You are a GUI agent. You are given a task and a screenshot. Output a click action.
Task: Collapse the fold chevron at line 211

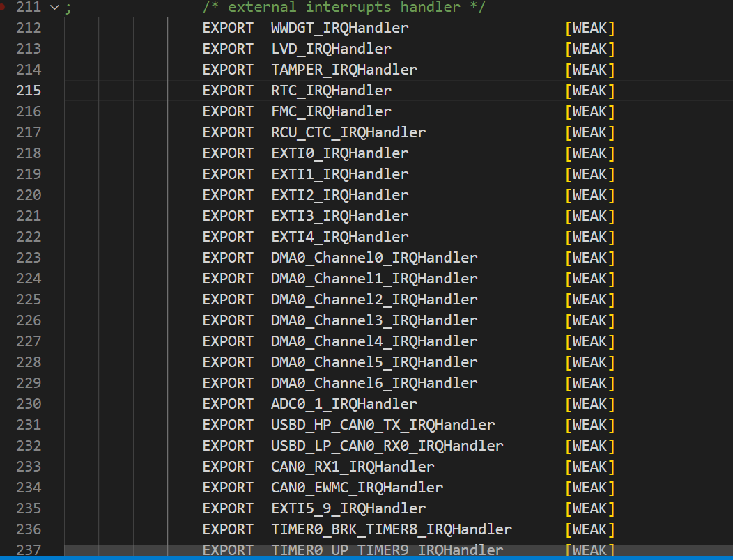[55, 7]
